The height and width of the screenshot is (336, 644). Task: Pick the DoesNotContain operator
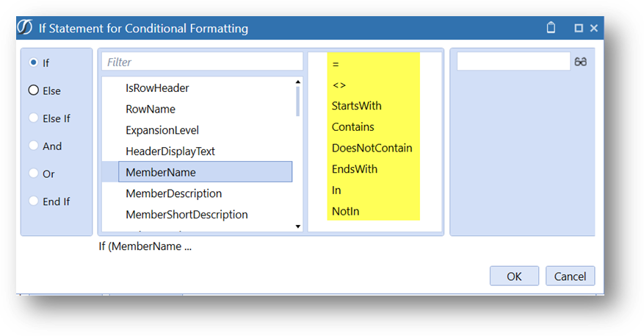[372, 148]
